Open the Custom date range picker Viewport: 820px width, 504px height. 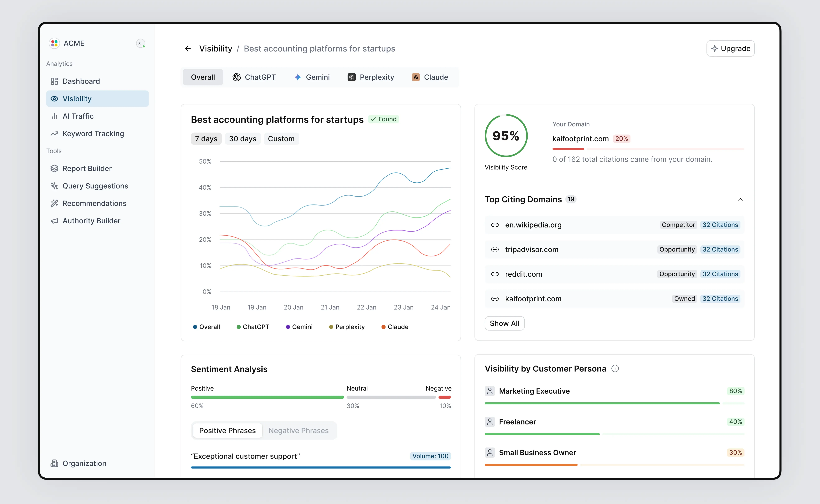pyautogui.click(x=281, y=139)
